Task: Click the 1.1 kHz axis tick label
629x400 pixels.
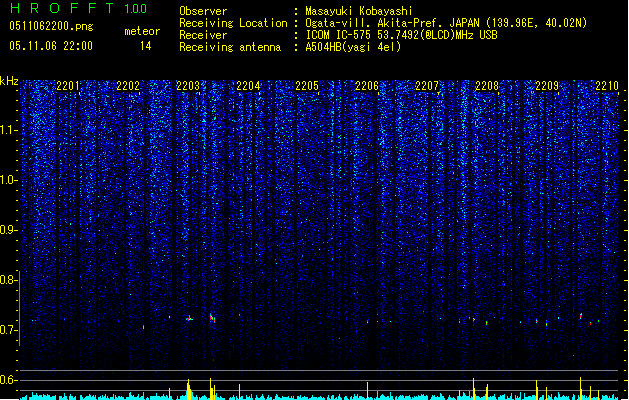Action: (x=7, y=130)
